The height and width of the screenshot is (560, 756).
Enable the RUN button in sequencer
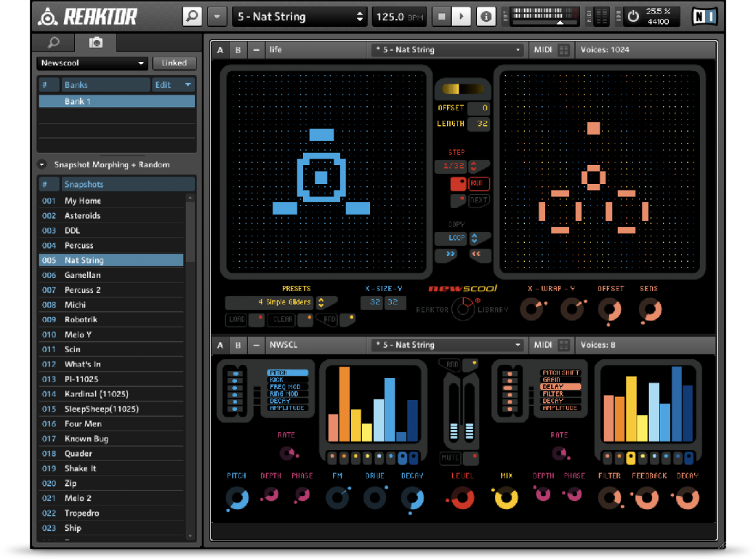click(478, 184)
